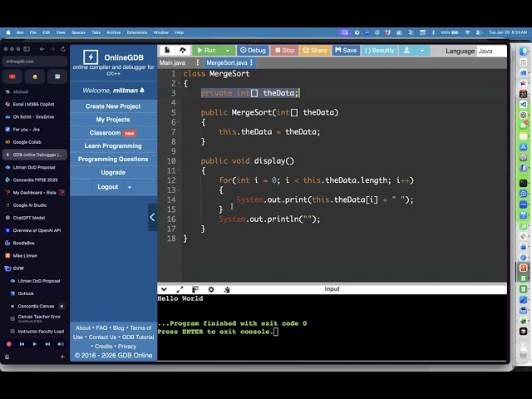Open the Language selector showing Java
532x399 pixels.
tap(491, 51)
